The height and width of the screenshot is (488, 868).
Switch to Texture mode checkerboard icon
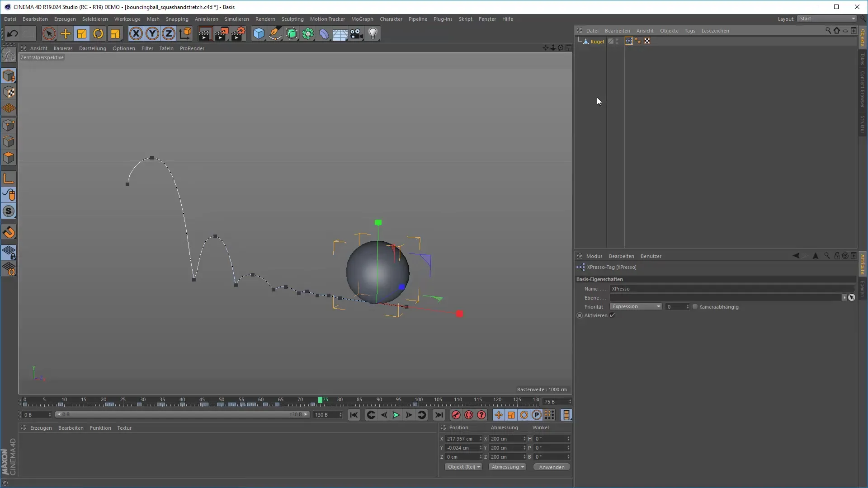coord(9,92)
